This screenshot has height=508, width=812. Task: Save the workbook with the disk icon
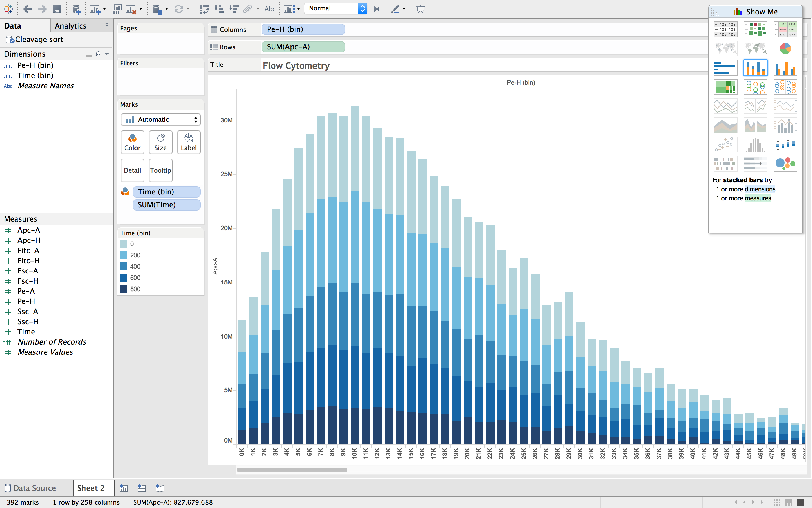(x=57, y=9)
